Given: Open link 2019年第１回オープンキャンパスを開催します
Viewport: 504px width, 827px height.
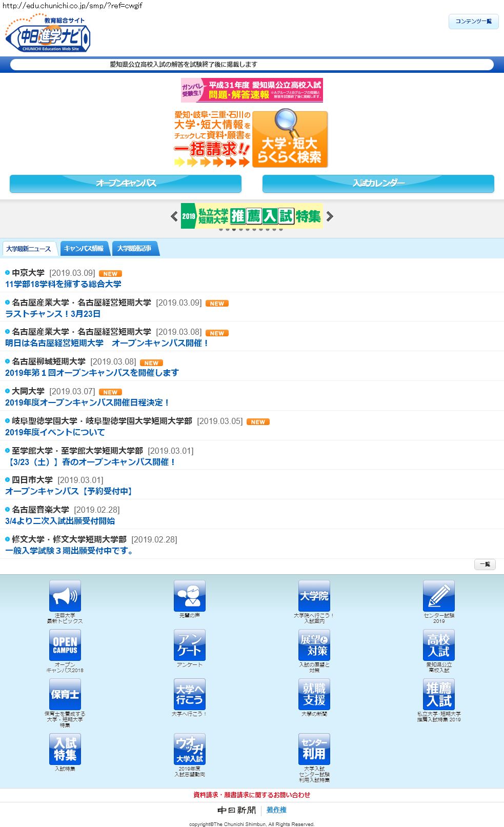Looking at the screenshot, I should [92, 373].
